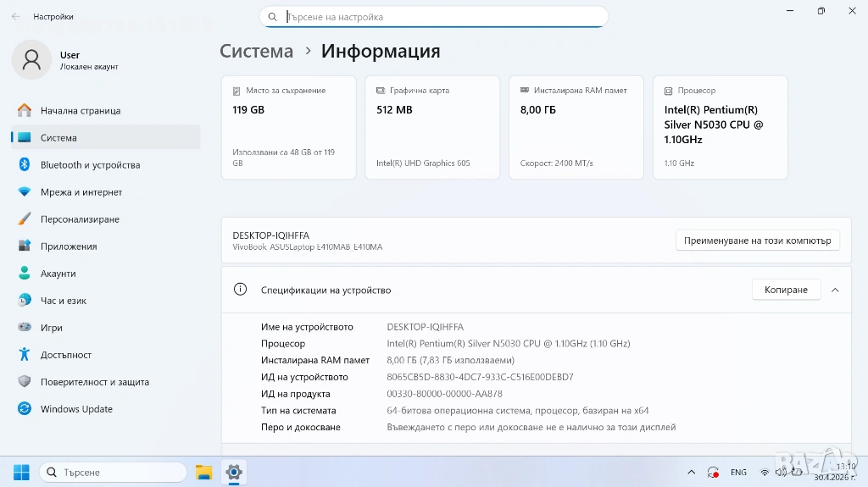The width and height of the screenshot is (868, 487).
Task: Select the Достъпност accessibility icon
Action: coord(25,354)
